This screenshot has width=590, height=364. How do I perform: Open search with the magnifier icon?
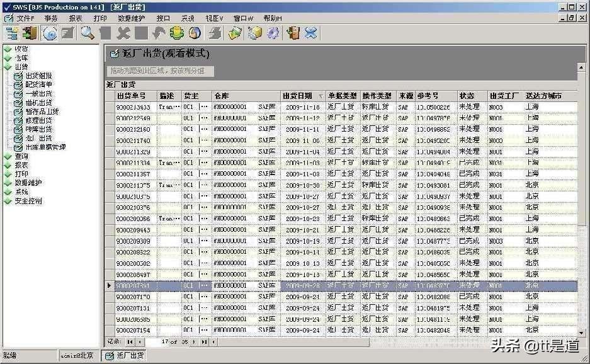coord(88,33)
